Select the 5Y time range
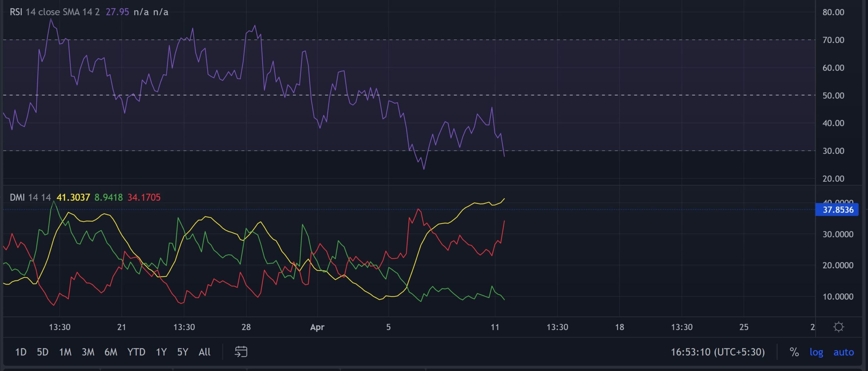This screenshot has width=868, height=371. click(182, 352)
